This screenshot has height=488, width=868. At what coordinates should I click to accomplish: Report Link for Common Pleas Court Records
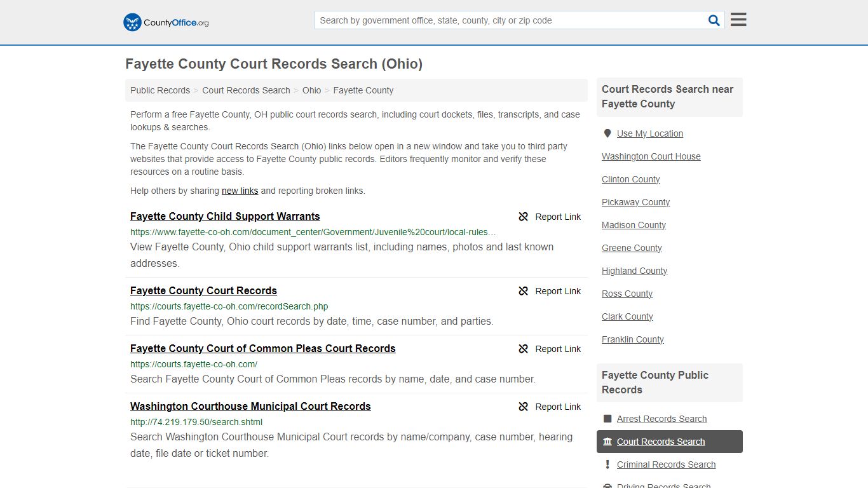tap(558, 349)
